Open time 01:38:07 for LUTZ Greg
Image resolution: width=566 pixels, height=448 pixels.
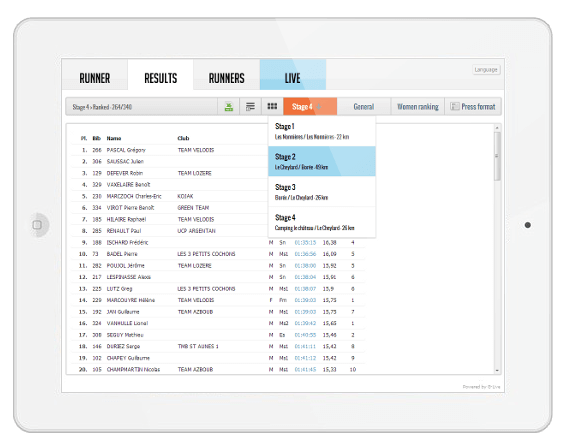[305, 289]
